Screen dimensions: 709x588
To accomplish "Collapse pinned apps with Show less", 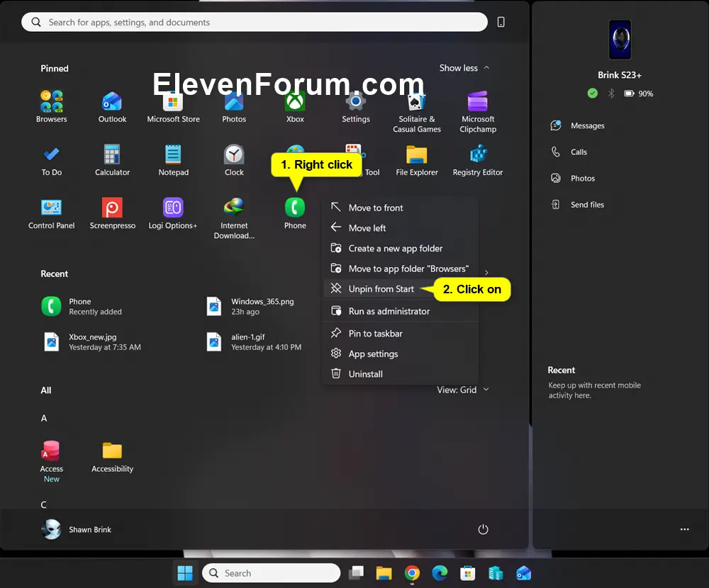I will coord(464,68).
